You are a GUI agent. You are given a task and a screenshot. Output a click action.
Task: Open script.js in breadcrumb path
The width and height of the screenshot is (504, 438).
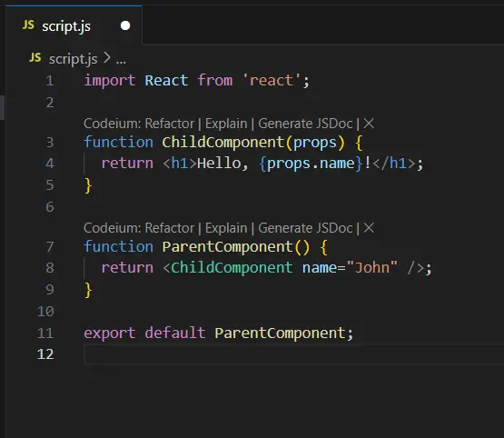pos(73,59)
